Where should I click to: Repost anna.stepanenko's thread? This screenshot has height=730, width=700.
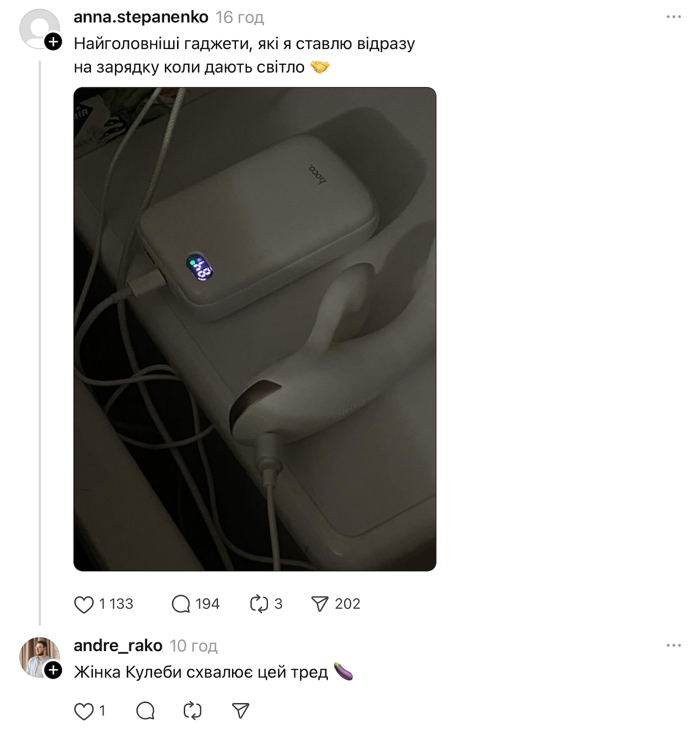259,604
